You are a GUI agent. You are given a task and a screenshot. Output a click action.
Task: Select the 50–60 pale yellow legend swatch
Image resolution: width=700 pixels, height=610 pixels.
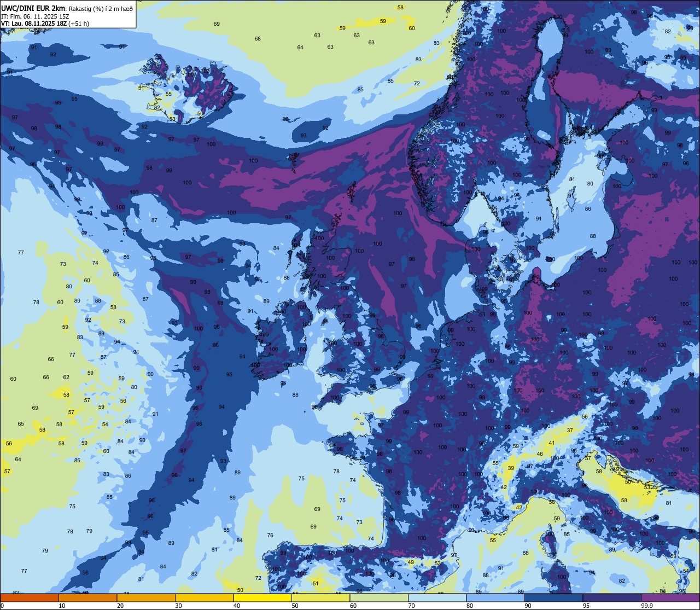pyautogui.click(x=320, y=597)
